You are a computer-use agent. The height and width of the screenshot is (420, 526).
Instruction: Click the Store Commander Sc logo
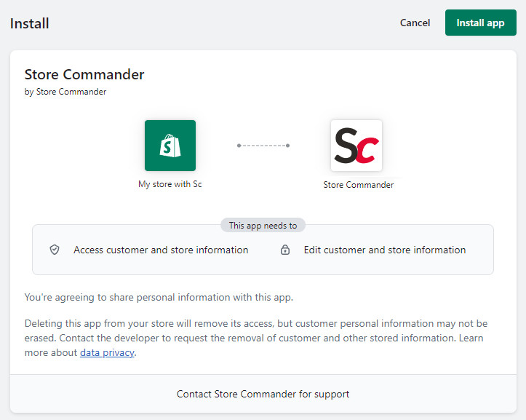tap(356, 146)
